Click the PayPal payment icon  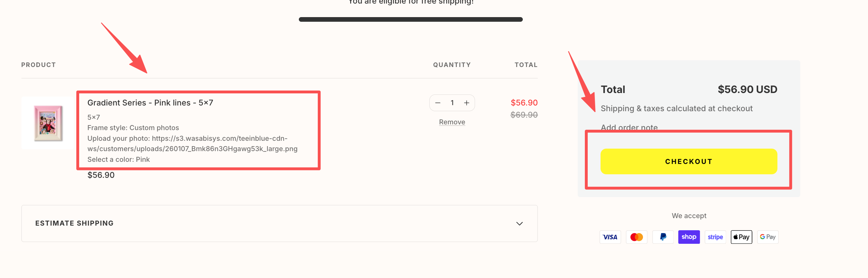pyautogui.click(x=663, y=237)
